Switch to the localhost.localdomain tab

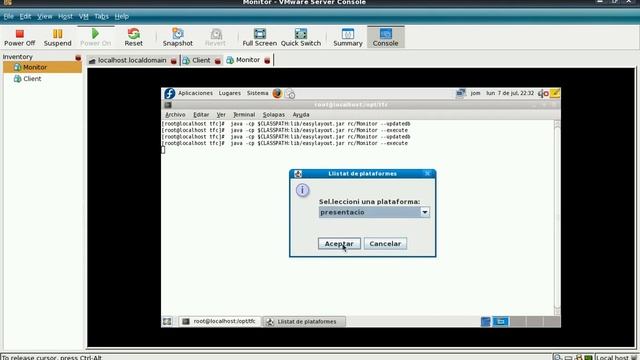(132, 60)
